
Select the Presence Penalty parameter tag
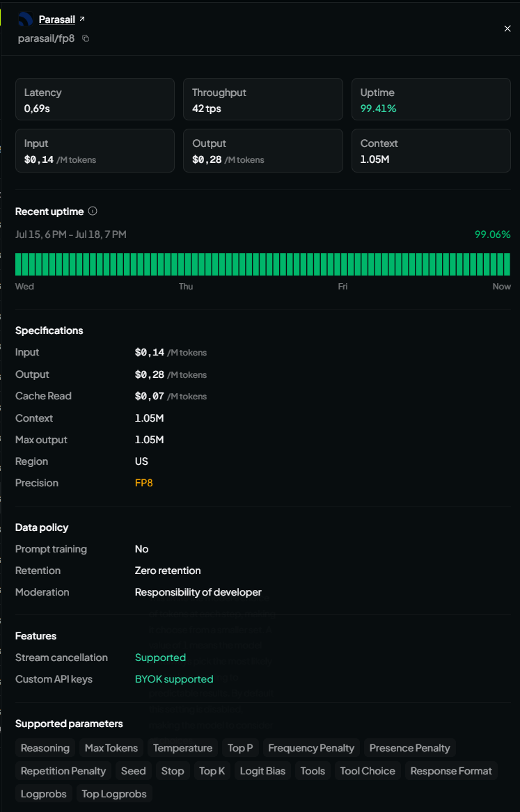pyautogui.click(x=410, y=748)
